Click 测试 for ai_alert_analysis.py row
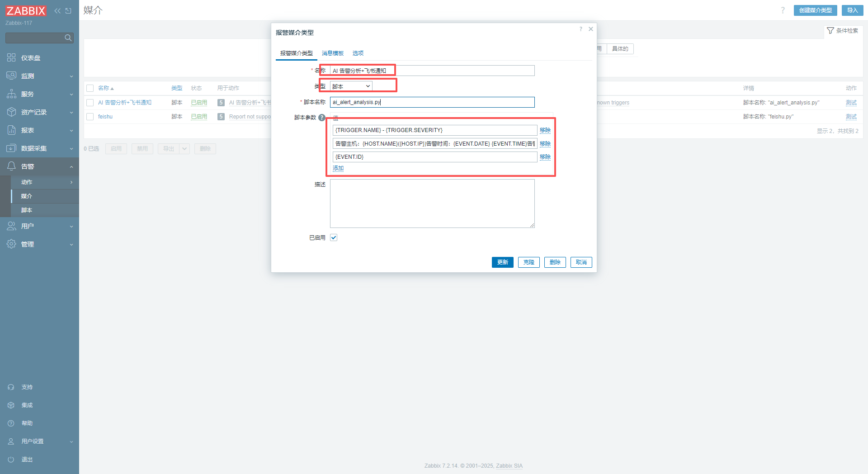The height and width of the screenshot is (474, 868). click(851, 103)
